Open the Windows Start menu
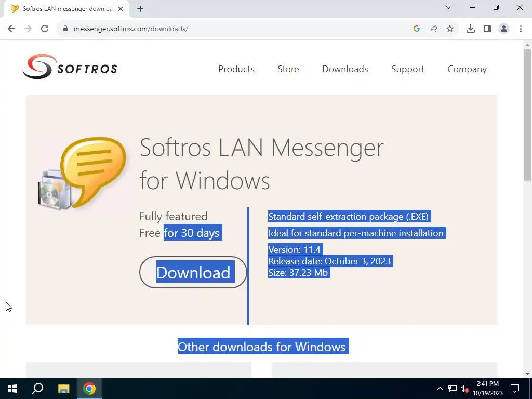Viewport: 532px width, 399px height. (x=12, y=389)
